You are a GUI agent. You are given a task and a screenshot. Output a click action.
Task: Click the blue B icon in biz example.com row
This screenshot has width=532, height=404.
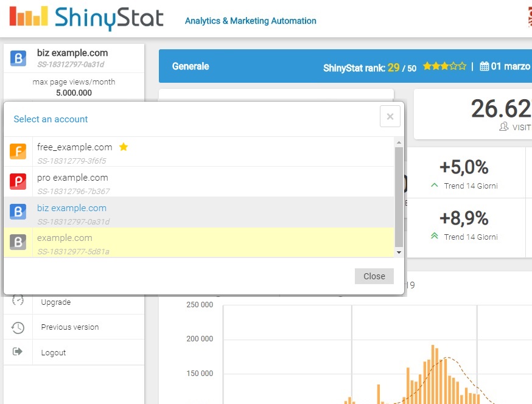[x=18, y=212]
